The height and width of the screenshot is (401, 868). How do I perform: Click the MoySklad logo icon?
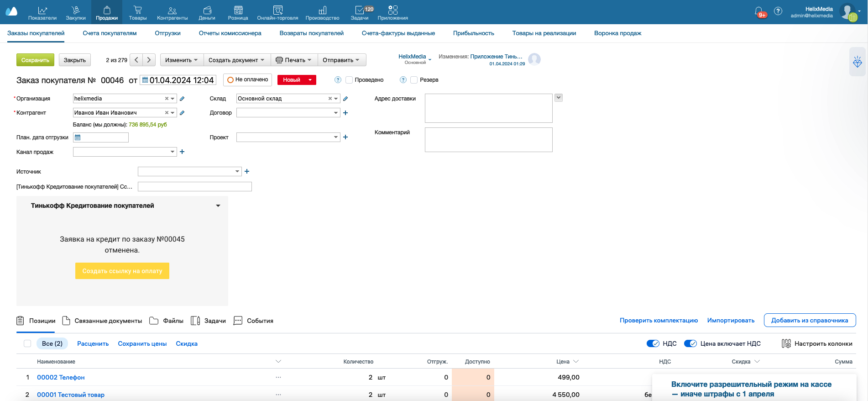(11, 11)
